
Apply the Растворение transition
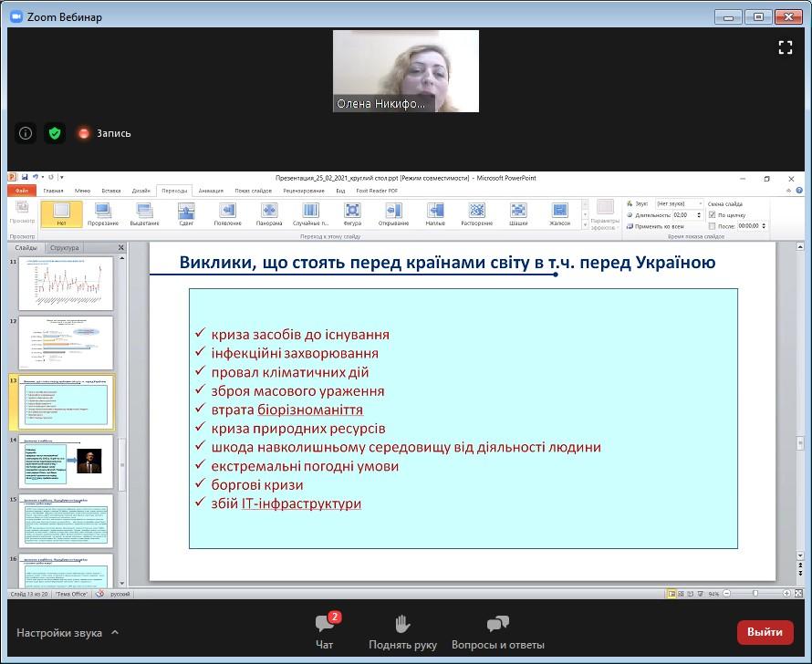476,214
